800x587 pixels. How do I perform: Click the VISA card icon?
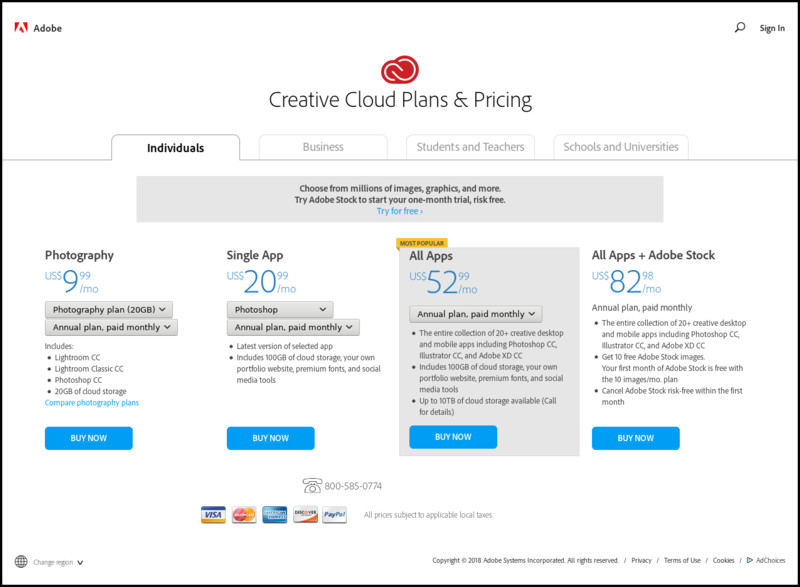(x=213, y=515)
